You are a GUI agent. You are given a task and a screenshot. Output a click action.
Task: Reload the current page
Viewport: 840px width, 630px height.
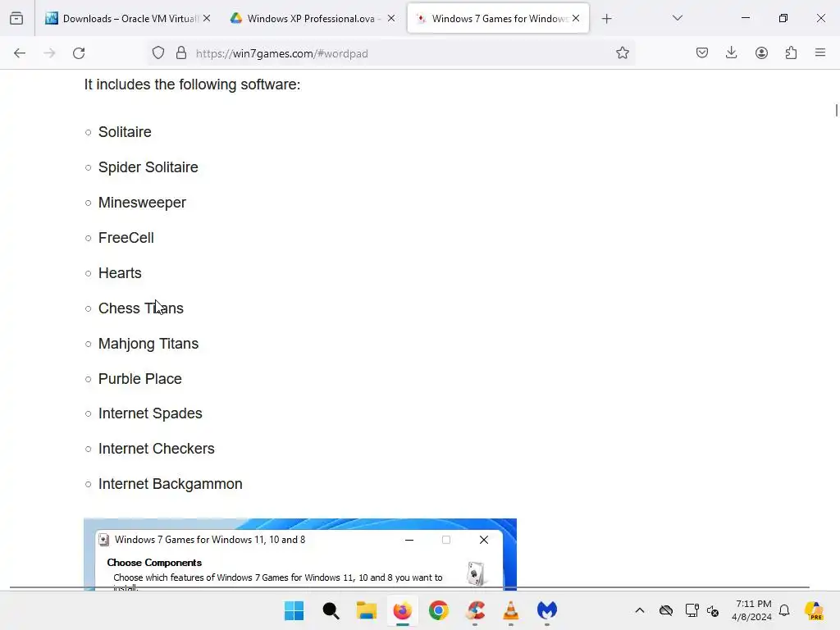pyautogui.click(x=79, y=53)
